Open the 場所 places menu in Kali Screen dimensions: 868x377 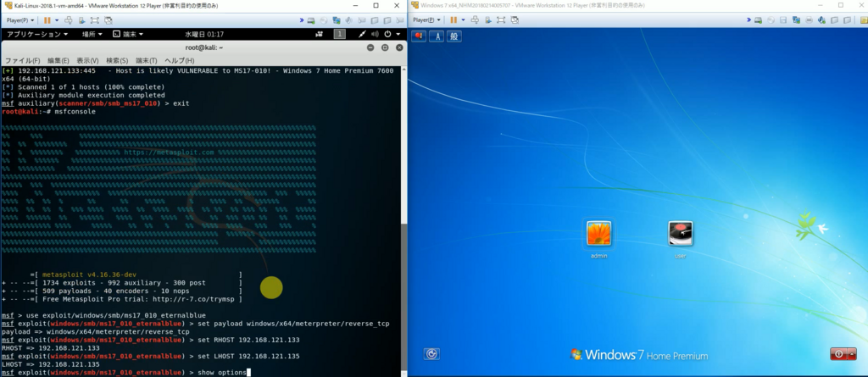pos(92,34)
